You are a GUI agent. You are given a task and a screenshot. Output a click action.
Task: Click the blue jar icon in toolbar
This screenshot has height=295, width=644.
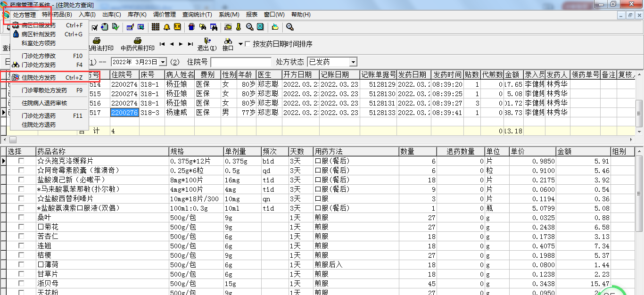[x=191, y=27]
